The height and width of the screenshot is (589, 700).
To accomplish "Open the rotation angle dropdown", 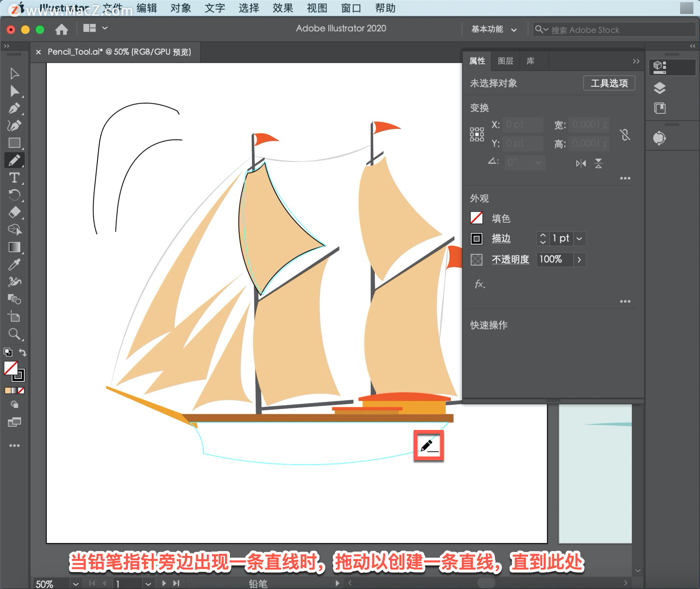I will pos(538,162).
